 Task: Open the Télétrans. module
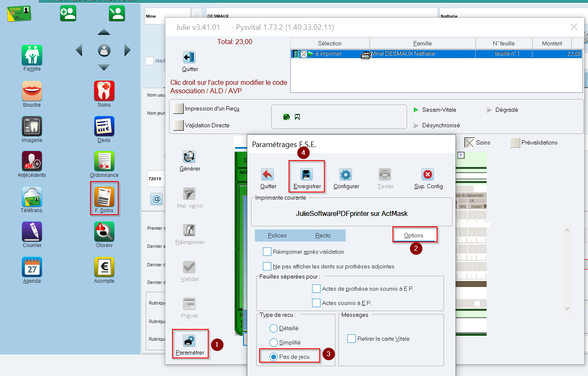tap(32, 196)
